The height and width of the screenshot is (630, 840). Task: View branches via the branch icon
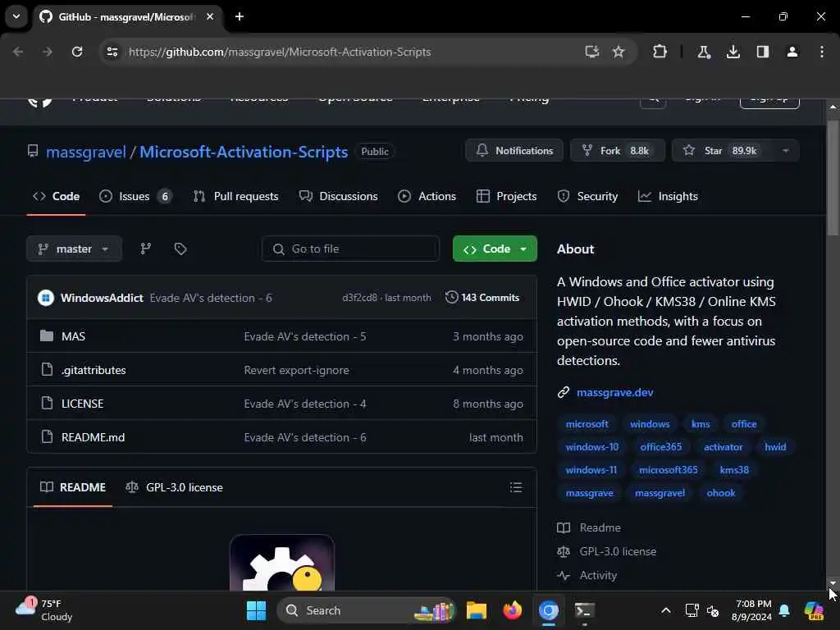point(146,249)
